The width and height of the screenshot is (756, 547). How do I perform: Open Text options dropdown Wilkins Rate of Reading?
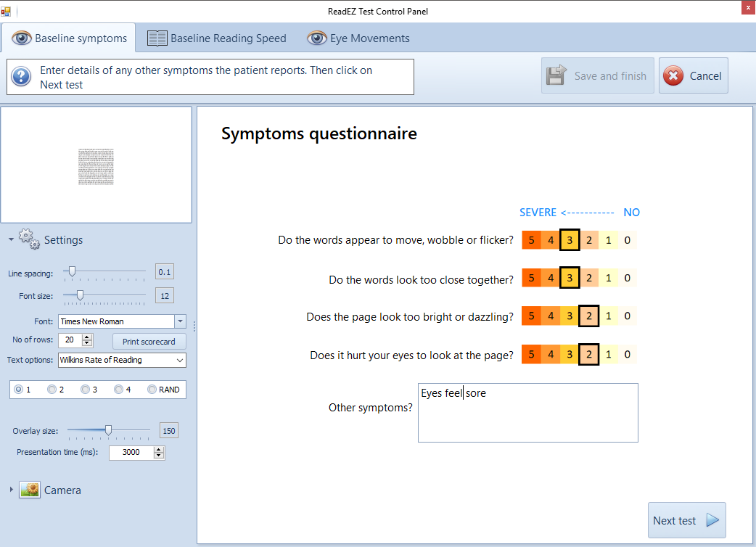tap(180, 360)
